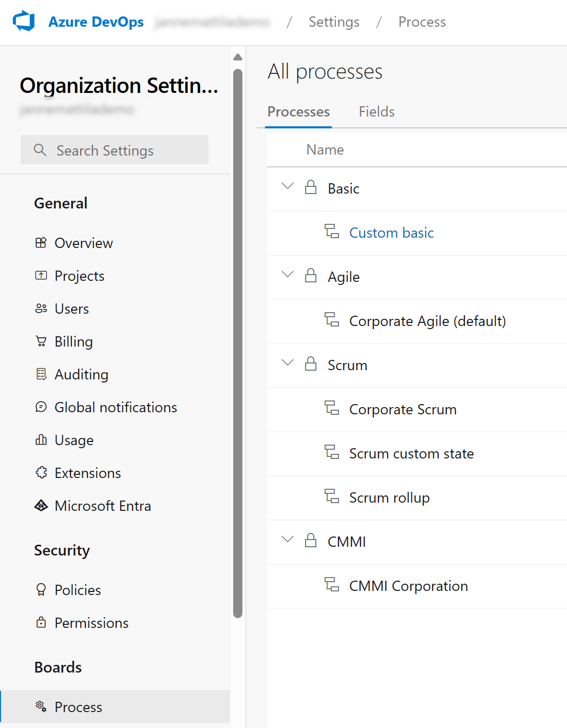The image size is (567, 728).
Task: Click the lock icon next to Basic
Action: pos(311,187)
